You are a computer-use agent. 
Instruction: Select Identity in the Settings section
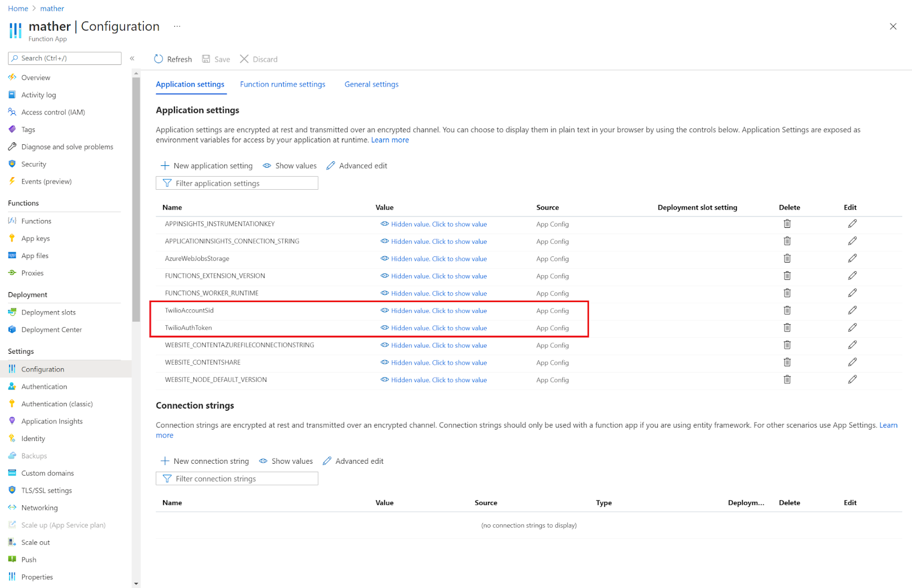32,438
